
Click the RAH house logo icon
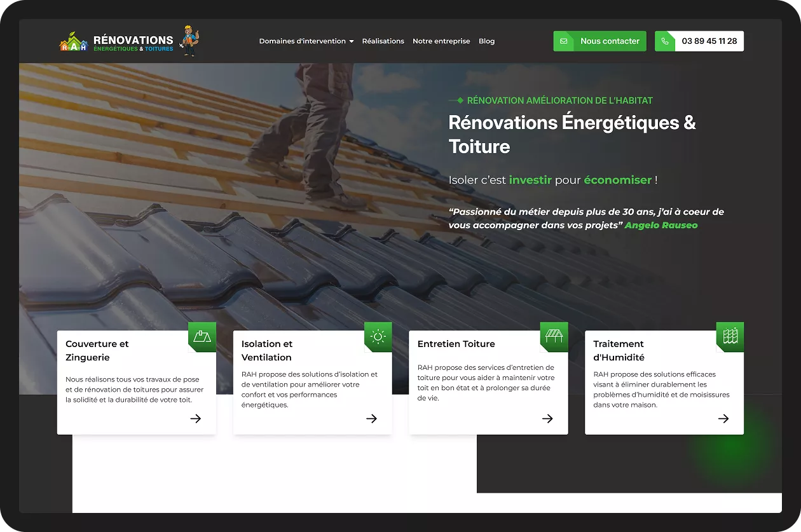pyautogui.click(x=73, y=41)
